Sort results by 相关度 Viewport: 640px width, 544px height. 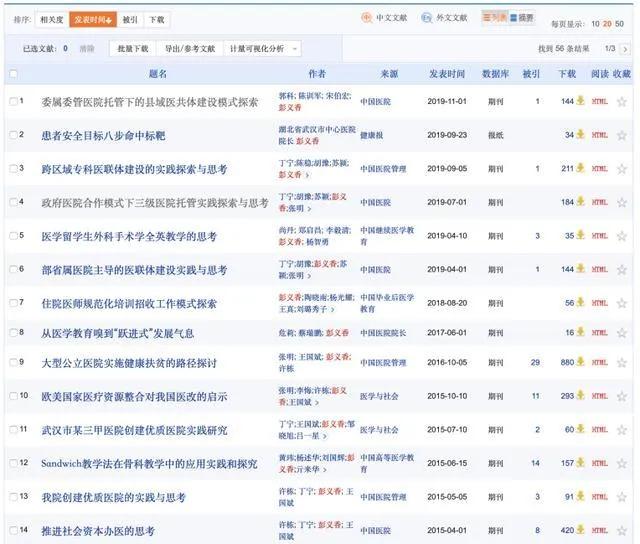[x=52, y=20]
